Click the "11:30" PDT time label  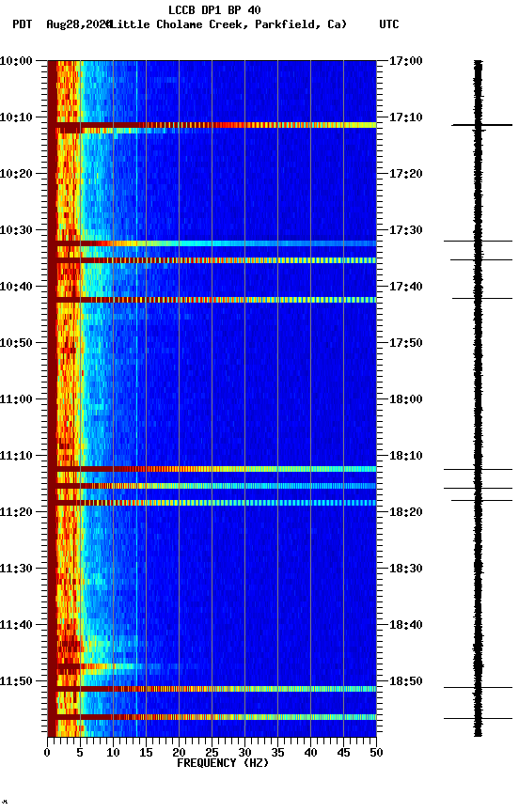[16, 570]
